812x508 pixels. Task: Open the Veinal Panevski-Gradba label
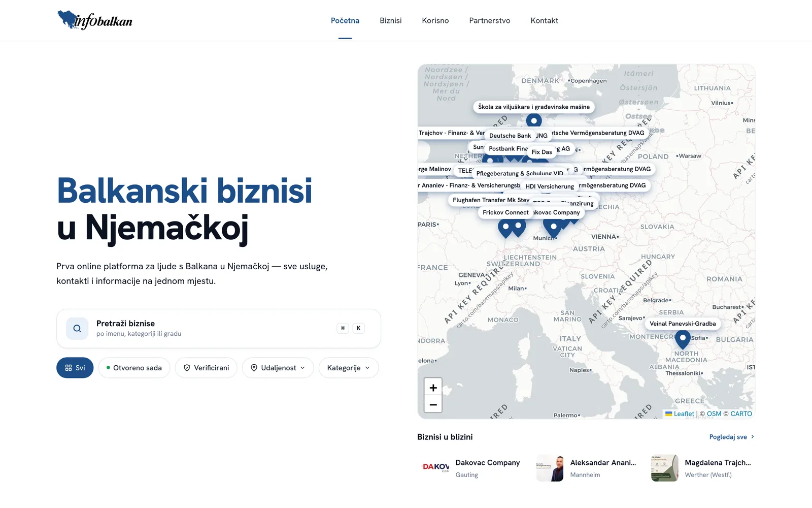(683, 324)
